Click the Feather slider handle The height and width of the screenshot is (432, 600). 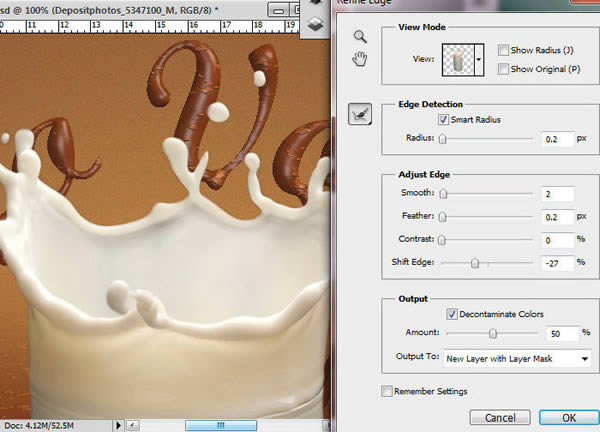coord(442,217)
